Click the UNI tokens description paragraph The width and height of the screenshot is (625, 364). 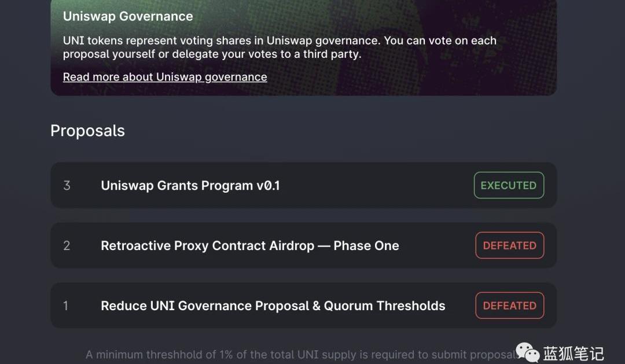(x=280, y=47)
